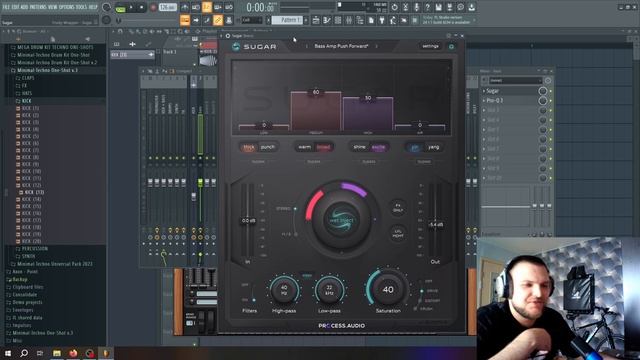Click the Saturation knob showing 40
The image size is (640, 360).
pyautogui.click(x=388, y=289)
